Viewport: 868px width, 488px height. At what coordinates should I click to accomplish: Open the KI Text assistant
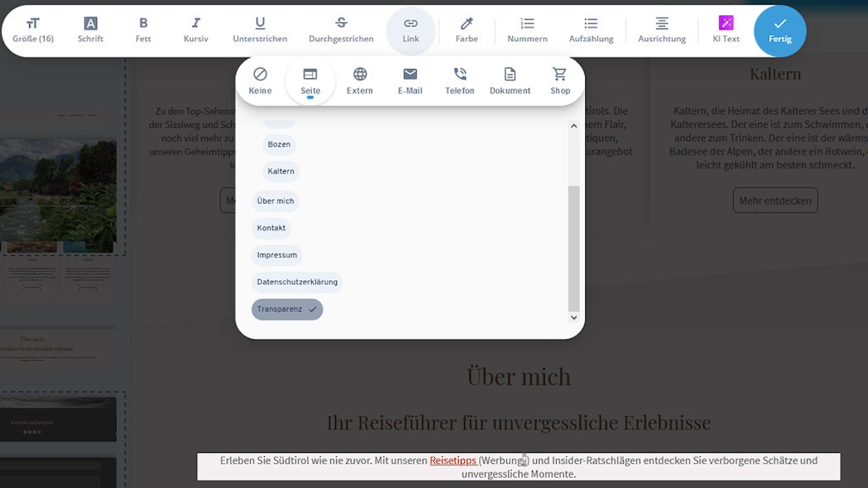click(725, 29)
